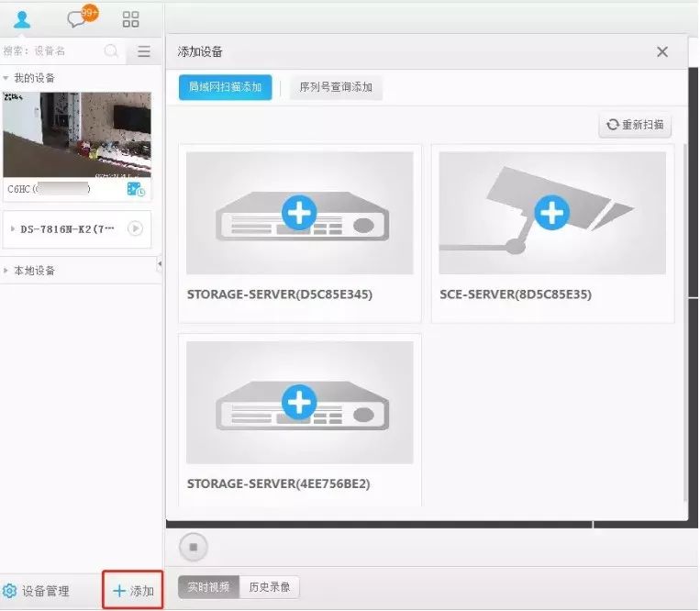The image size is (700, 611).
Task: Stop playback with the round stop button
Action: [x=194, y=547]
